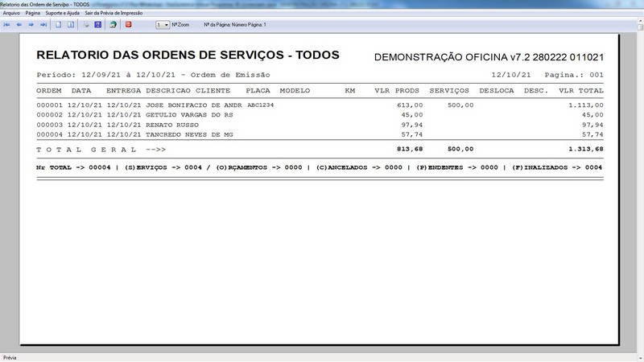Click the SERVIÇOS column header
Screen dimensions: 644x362
tap(449, 91)
